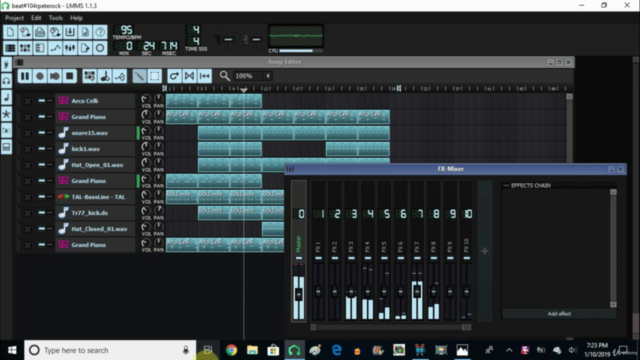Add a beat/bassline track icon
This screenshot has height=360, width=640.
point(89,76)
